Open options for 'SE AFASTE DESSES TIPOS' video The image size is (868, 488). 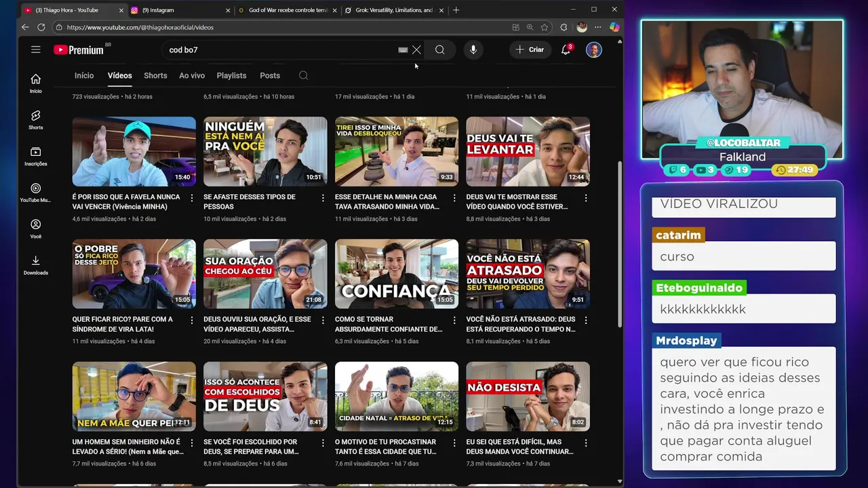tap(323, 198)
